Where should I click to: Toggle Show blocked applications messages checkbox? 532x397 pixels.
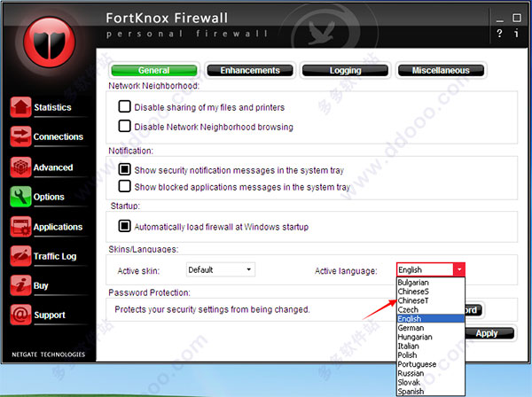(x=124, y=186)
